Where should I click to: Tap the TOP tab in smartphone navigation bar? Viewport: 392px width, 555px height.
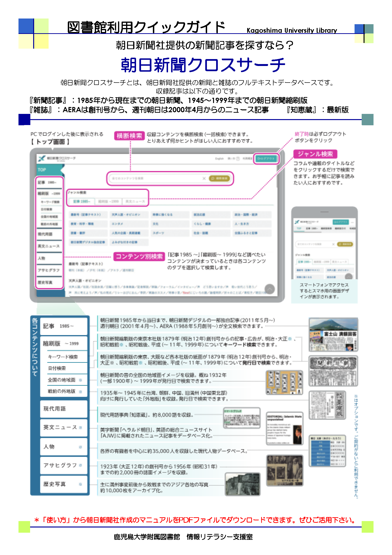pos(299,229)
